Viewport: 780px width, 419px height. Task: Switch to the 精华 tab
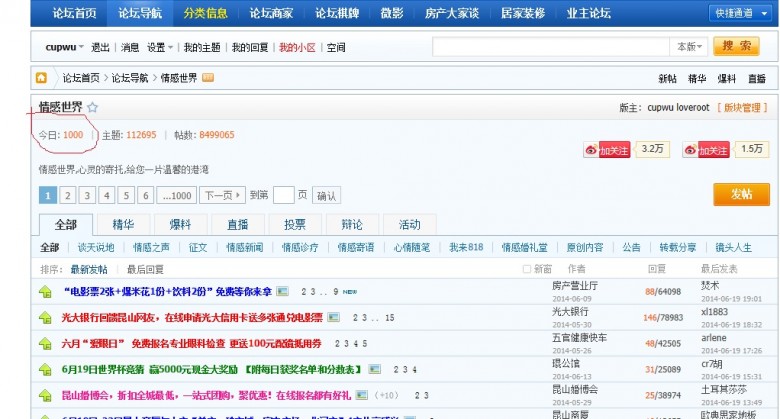pos(122,224)
